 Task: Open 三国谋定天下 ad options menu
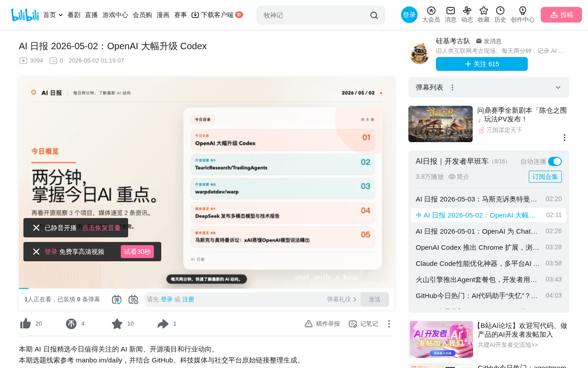click(x=565, y=138)
